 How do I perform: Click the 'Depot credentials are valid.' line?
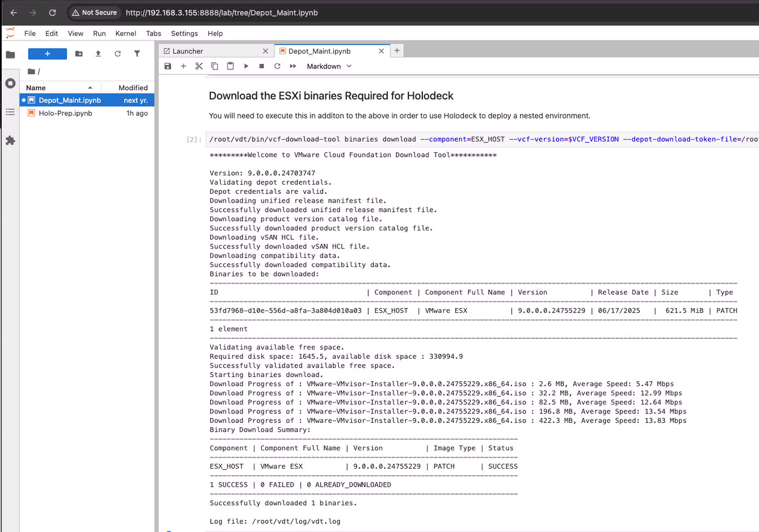[x=268, y=192]
